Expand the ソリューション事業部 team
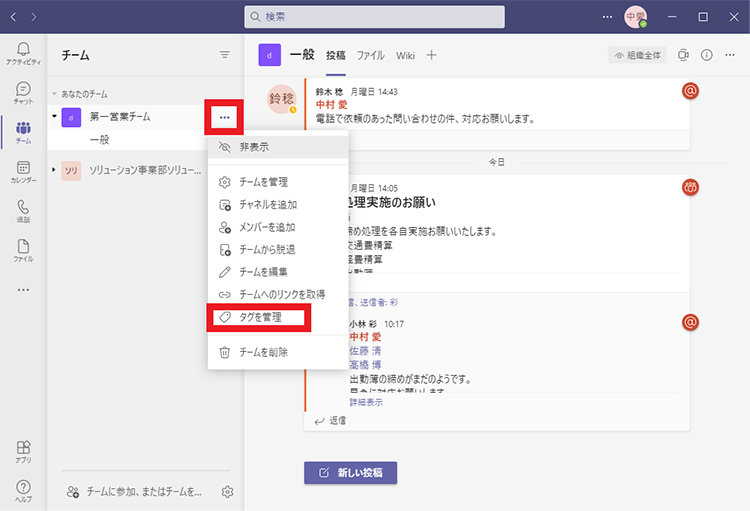The width and height of the screenshot is (750, 511). (x=54, y=170)
